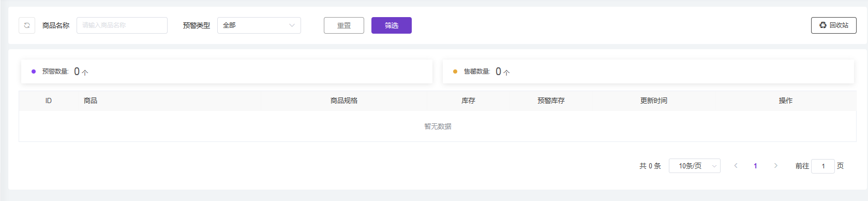868x201 pixels.
Task: Click the 更新时间 column header
Action: [x=654, y=101]
